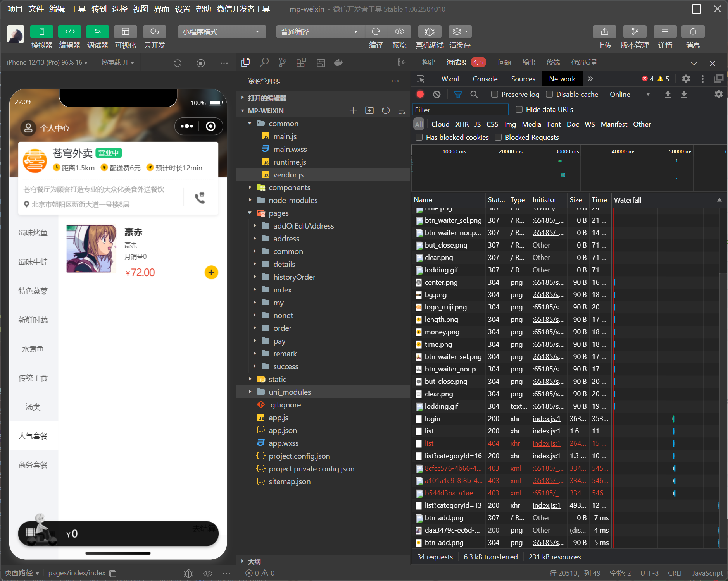Click the upload (上传) icon
The image size is (728, 581).
pyautogui.click(x=604, y=32)
